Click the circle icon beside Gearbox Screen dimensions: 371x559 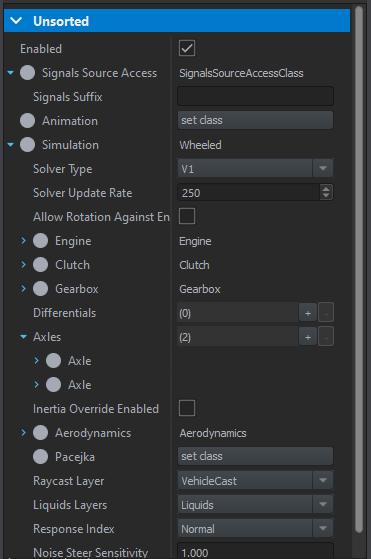[x=41, y=288]
